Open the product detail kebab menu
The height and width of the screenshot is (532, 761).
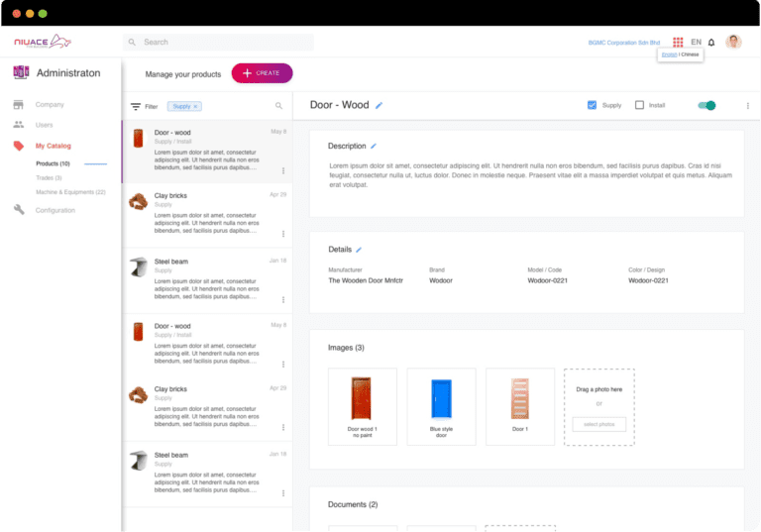(747, 105)
